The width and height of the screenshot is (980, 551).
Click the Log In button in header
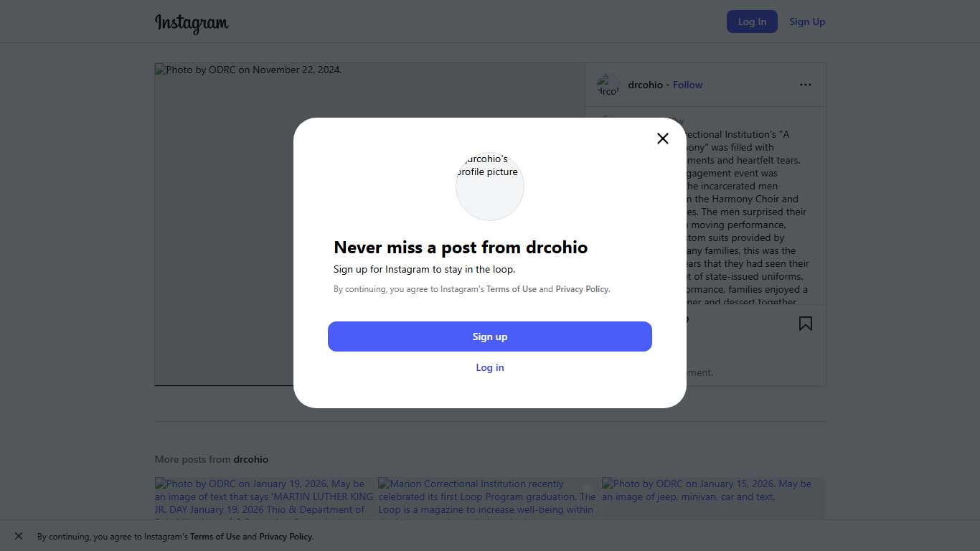tap(752, 22)
